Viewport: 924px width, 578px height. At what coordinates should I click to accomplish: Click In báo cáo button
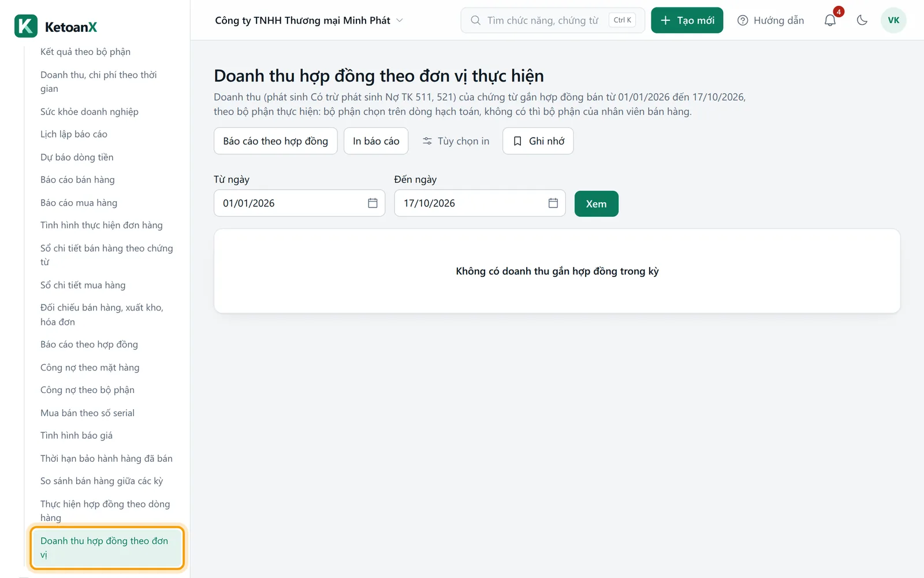pos(376,141)
